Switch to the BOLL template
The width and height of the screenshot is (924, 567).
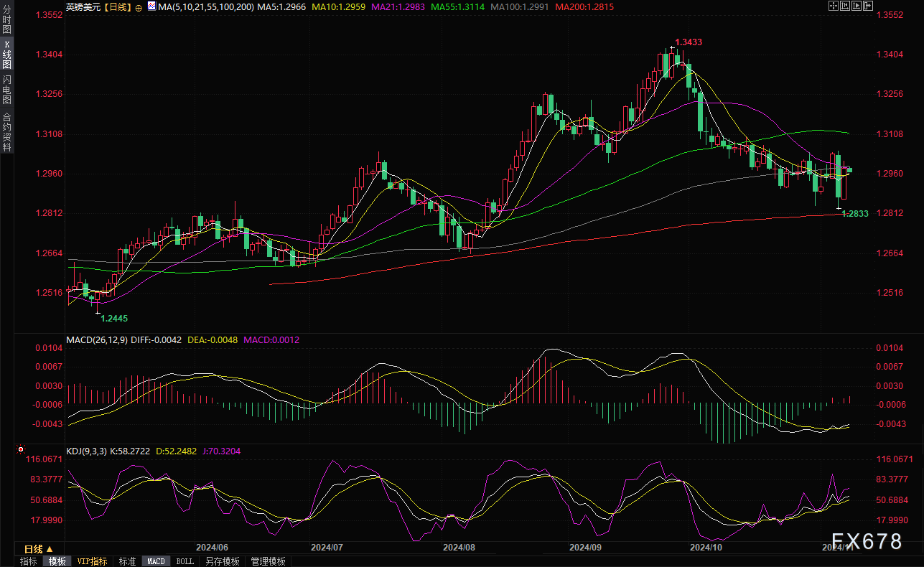pyautogui.click(x=185, y=561)
